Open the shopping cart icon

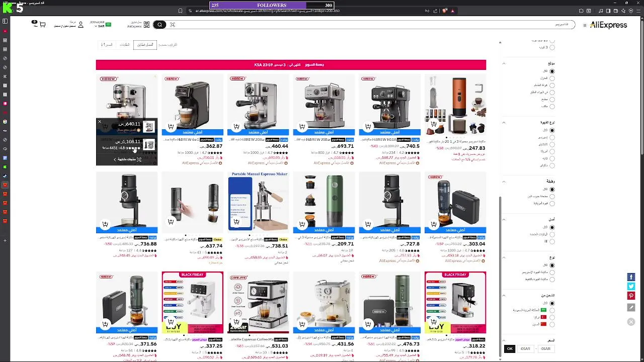coord(42,24)
